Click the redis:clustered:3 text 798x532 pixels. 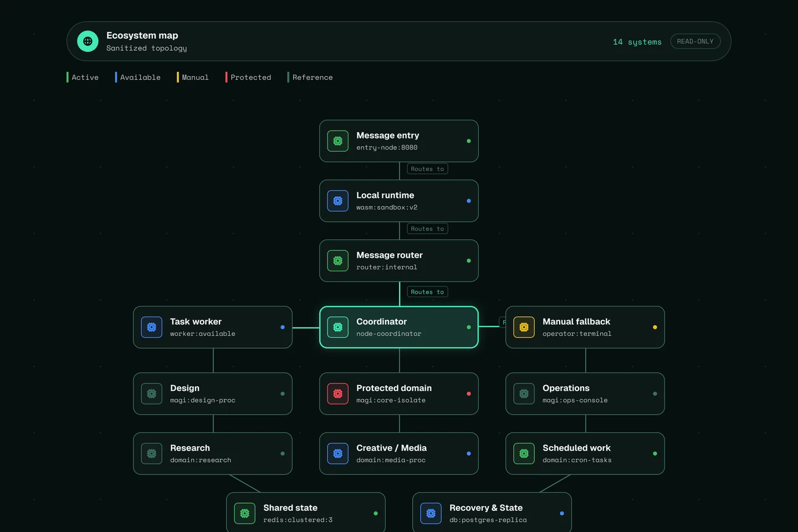(x=298, y=520)
